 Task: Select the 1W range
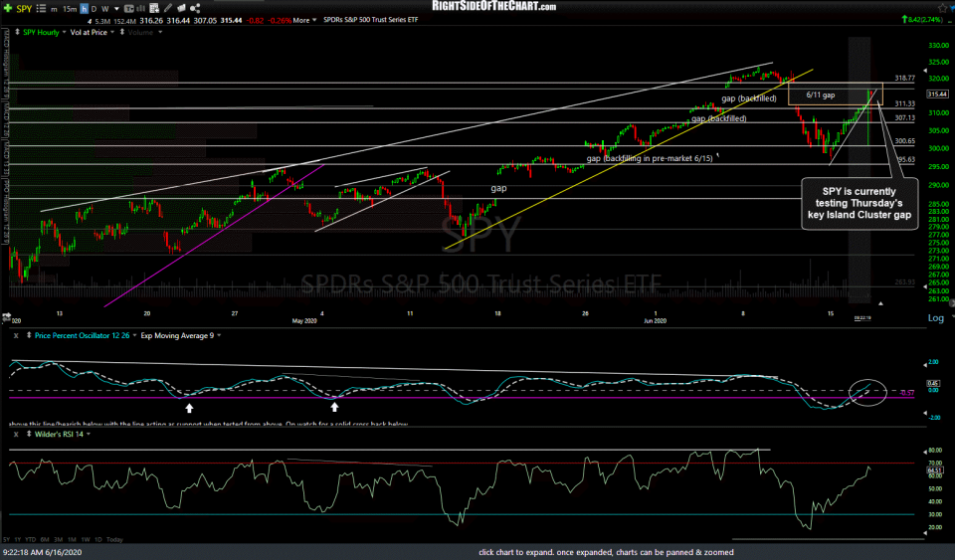[x=86, y=539]
